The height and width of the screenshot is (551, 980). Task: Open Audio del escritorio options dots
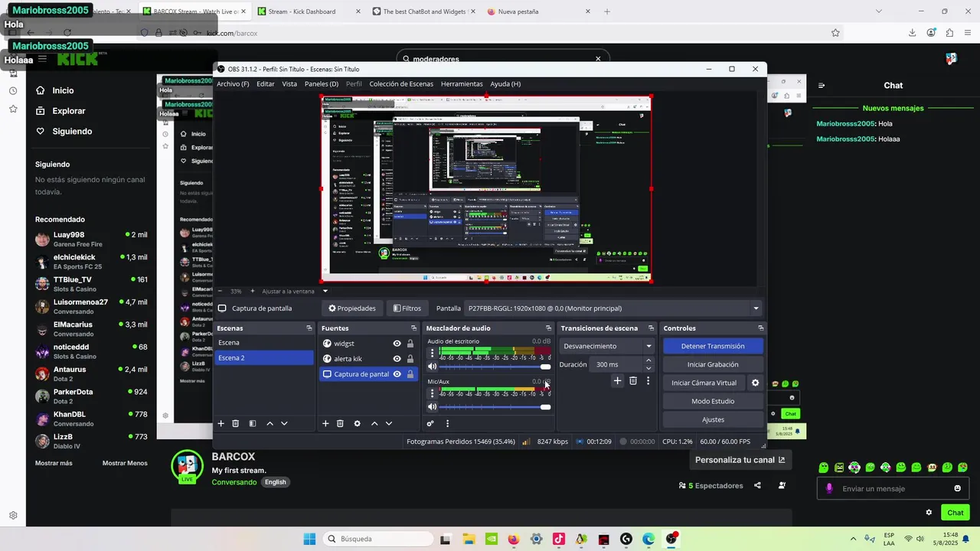(x=432, y=354)
